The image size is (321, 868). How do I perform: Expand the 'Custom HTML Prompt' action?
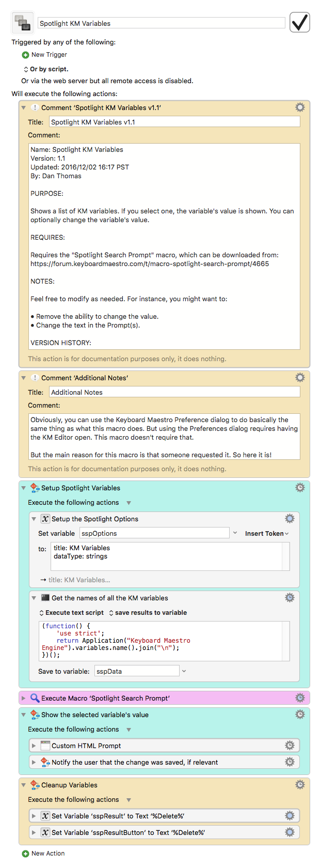coord(34,746)
